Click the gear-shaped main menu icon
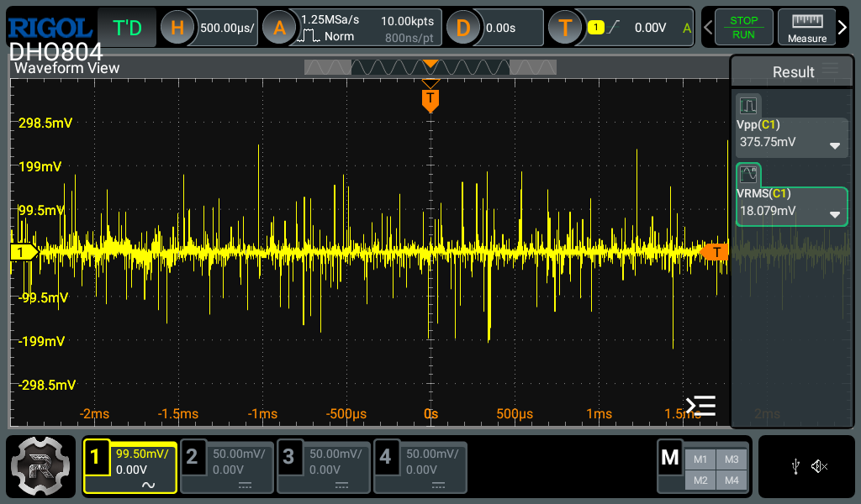Screen dimensions: 861x504 [x=41, y=466]
